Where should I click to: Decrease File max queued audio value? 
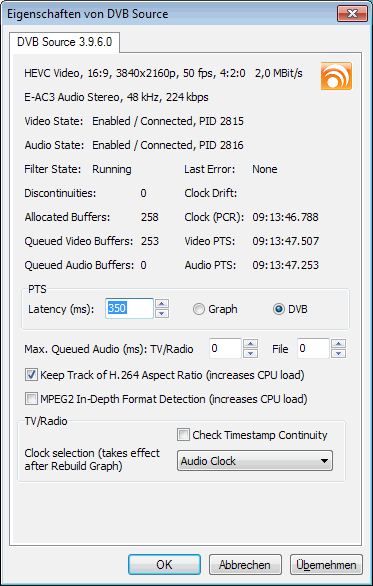point(339,353)
